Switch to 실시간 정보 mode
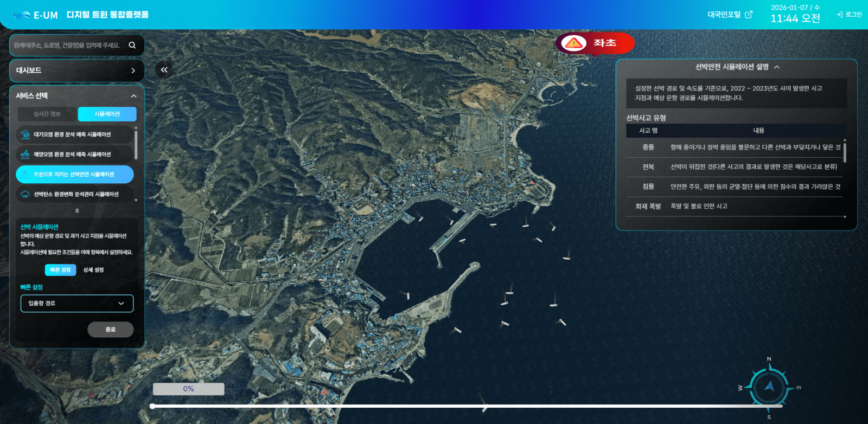The height and width of the screenshot is (424, 868). point(47,114)
